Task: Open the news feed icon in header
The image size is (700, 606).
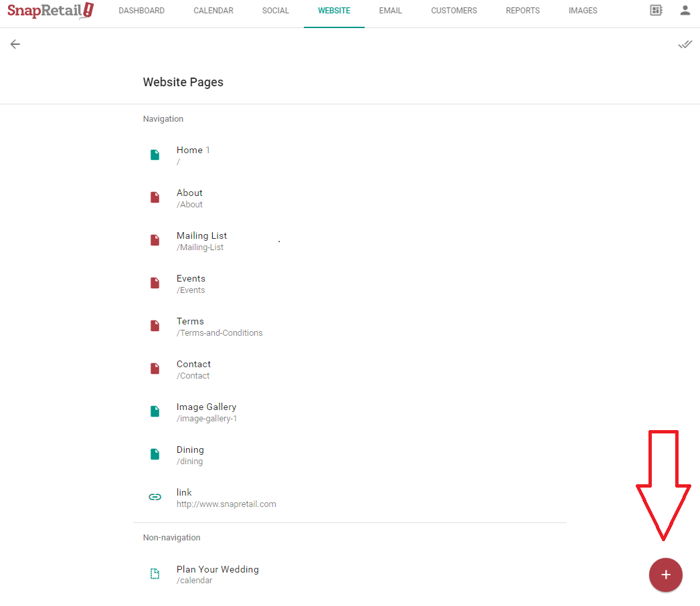Action: tap(656, 11)
